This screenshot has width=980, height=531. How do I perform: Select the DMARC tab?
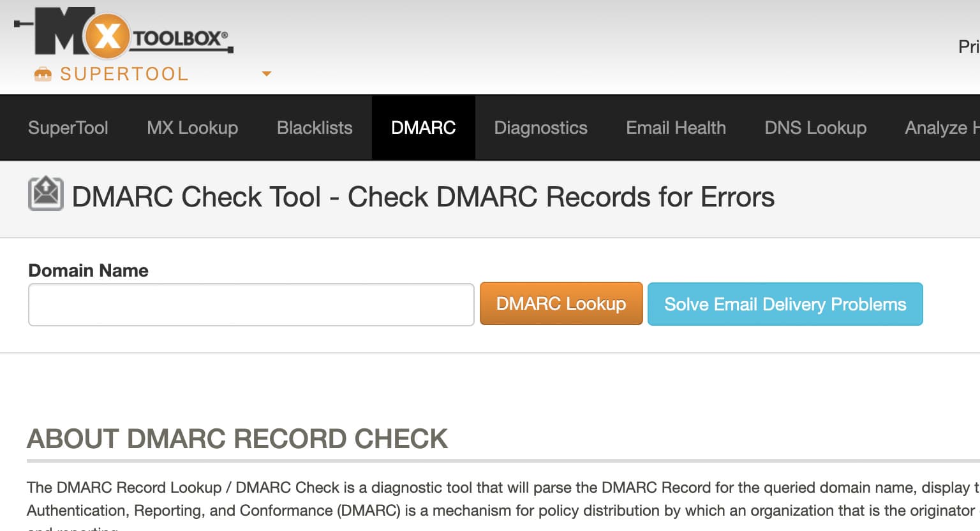pyautogui.click(x=424, y=127)
